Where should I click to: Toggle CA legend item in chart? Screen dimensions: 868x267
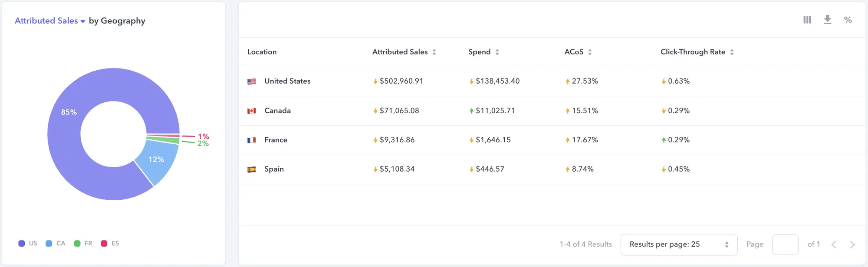[x=56, y=244]
